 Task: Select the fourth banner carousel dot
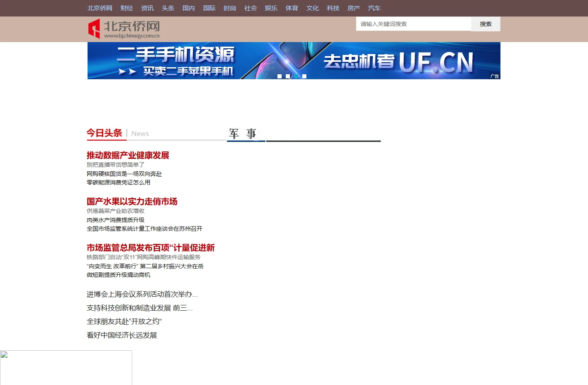click(x=304, y=76)
